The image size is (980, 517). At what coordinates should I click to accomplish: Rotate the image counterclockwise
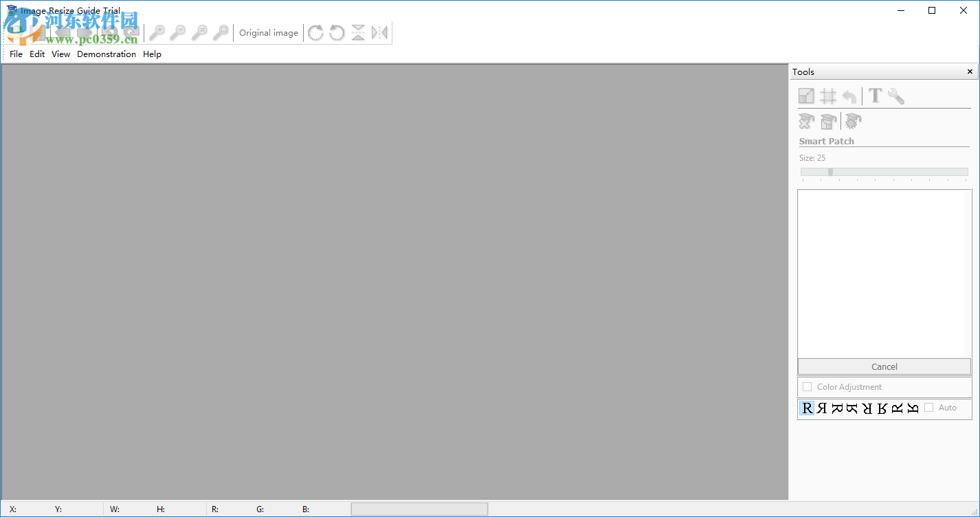[x=337, y=32]
